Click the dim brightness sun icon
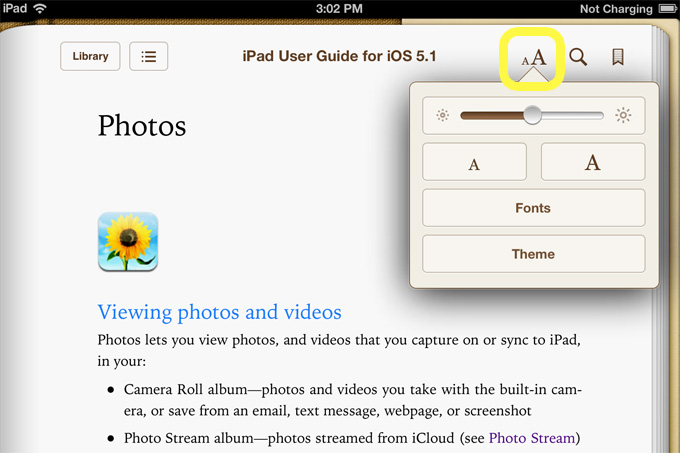This screenshot has width=680, height=453. coord(443,116)
